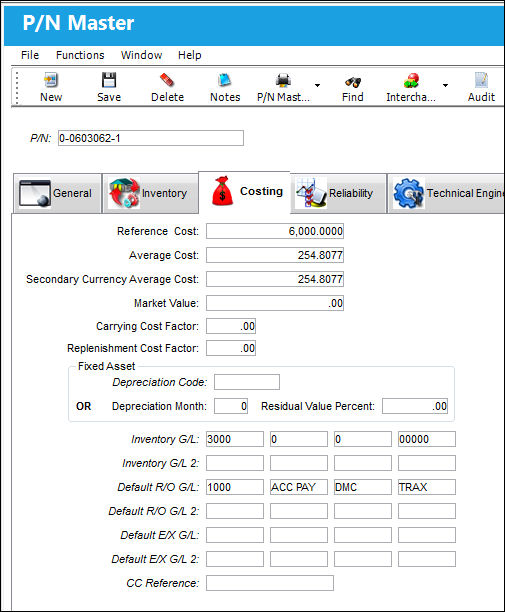Click the CC Reference field
The image size is (505, 612).
pyautogui.click(x=270, y=583)
